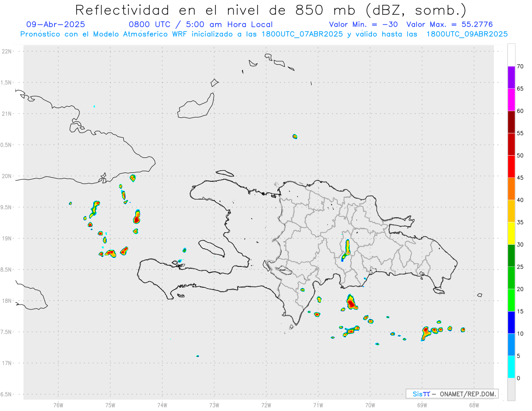Click the '18N' latitude label

pyautogui.click(x=7, y=301)
